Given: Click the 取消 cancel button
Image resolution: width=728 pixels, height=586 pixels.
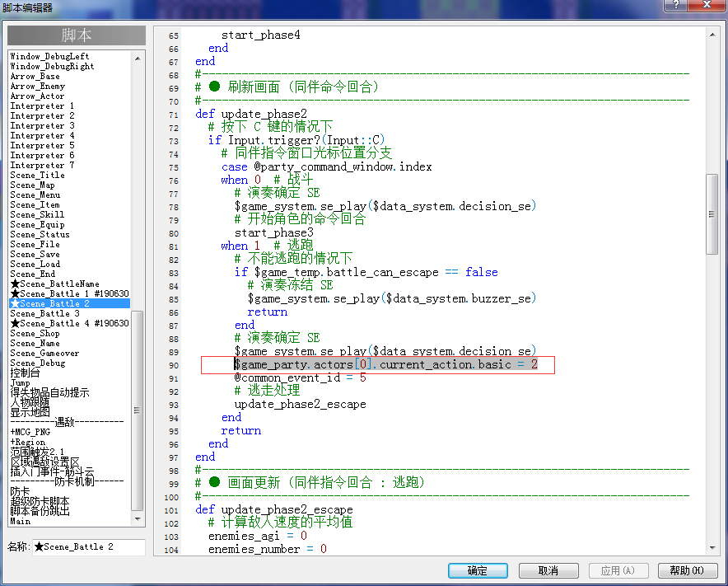Looking at the screenshot, I should coord(548,570).
